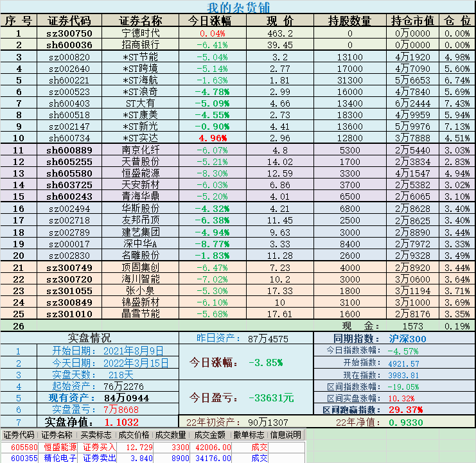This screenshot has width=476, height=463.
Task: Click stock code sz002640
Action: [69, 69]
